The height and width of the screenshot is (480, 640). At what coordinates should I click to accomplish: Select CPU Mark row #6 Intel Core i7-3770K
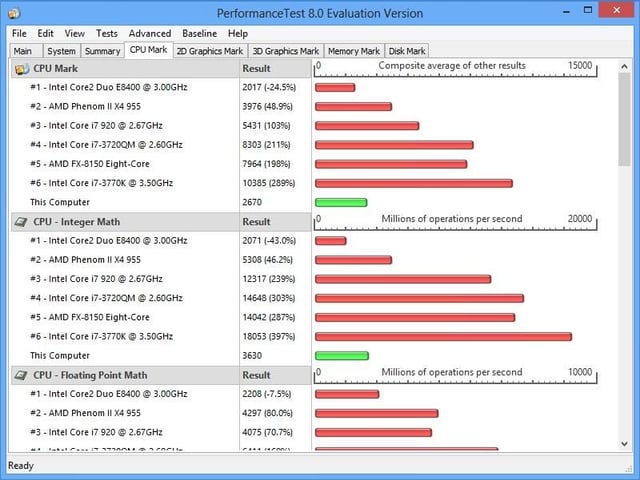(x=101, y=183)
